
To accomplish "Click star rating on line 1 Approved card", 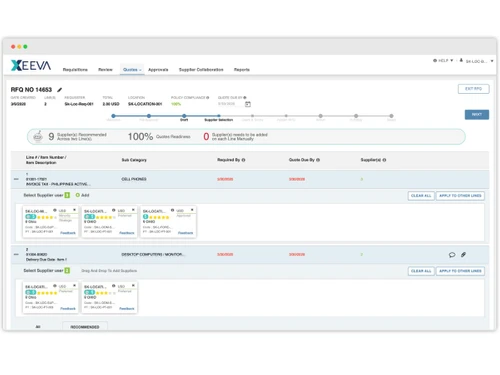I will click(159, 217).
